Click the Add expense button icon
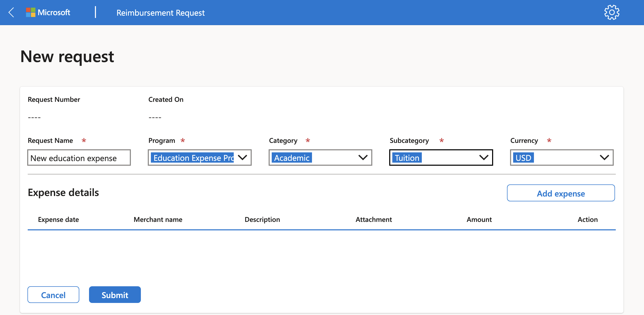 [x=561, y=193]
